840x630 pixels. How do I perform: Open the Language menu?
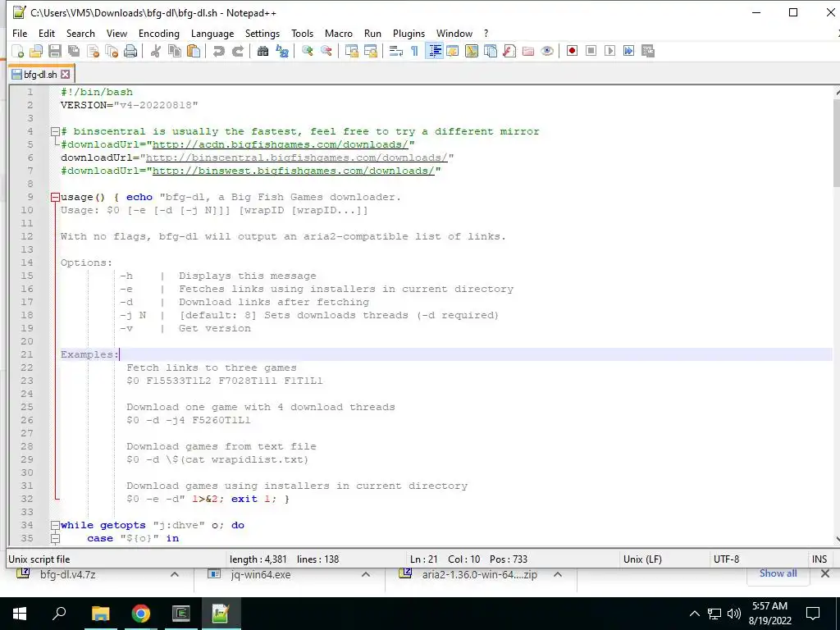pos(212,33)
